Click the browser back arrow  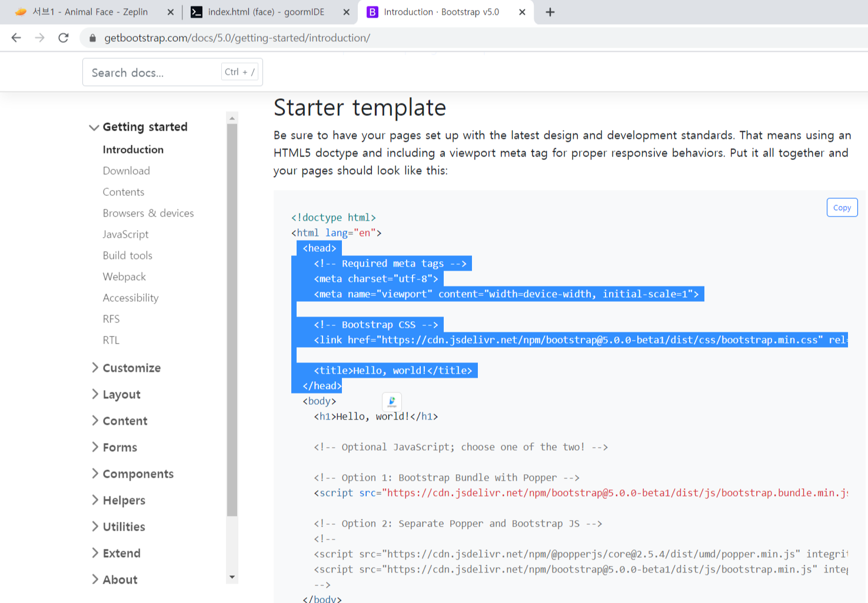(x=16, y=38)
